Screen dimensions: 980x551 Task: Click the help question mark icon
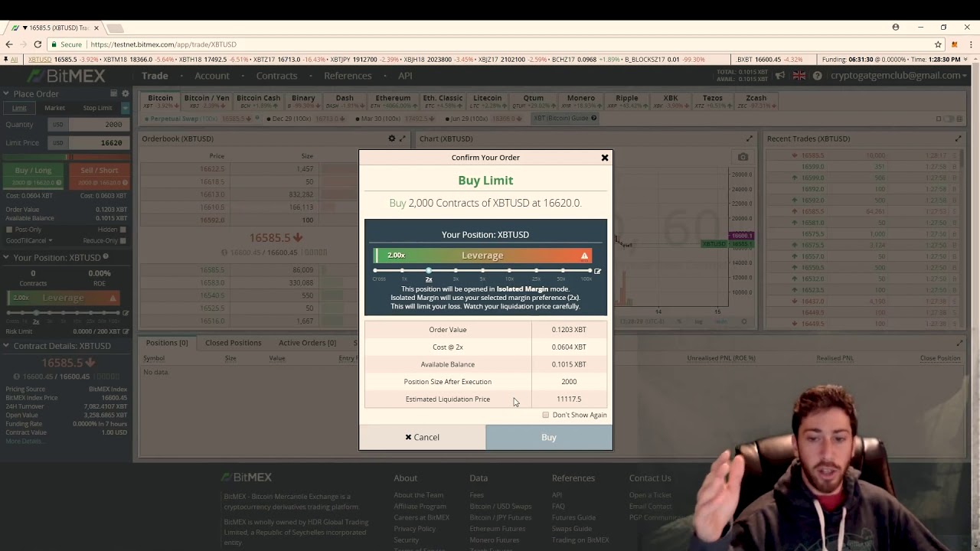coord(817,76)
